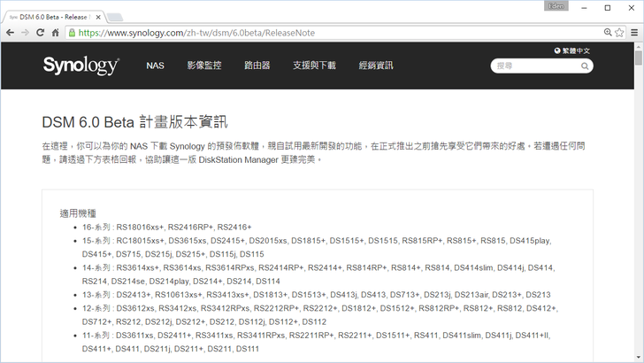The height and width of the screenshot is (363, 644).
Task: Click the green padlock security icon
Action: tap(71, 32)
